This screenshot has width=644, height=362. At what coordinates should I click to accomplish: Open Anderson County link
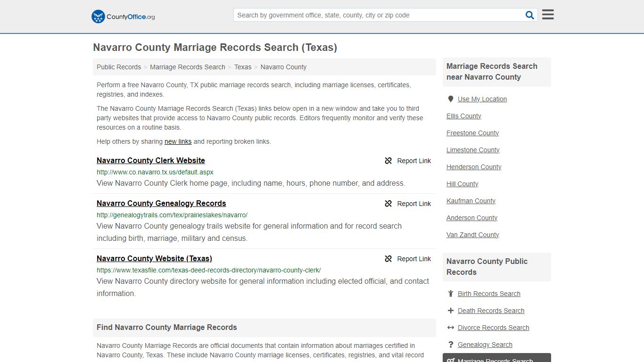pyautogui.click(x=472, y=218)
